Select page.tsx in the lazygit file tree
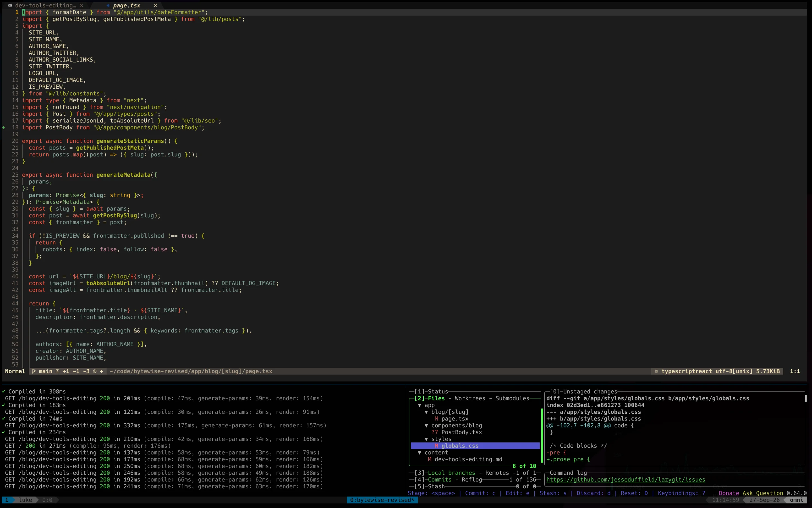812x508 pixels. pyautogui.click(x=455, y=419)
